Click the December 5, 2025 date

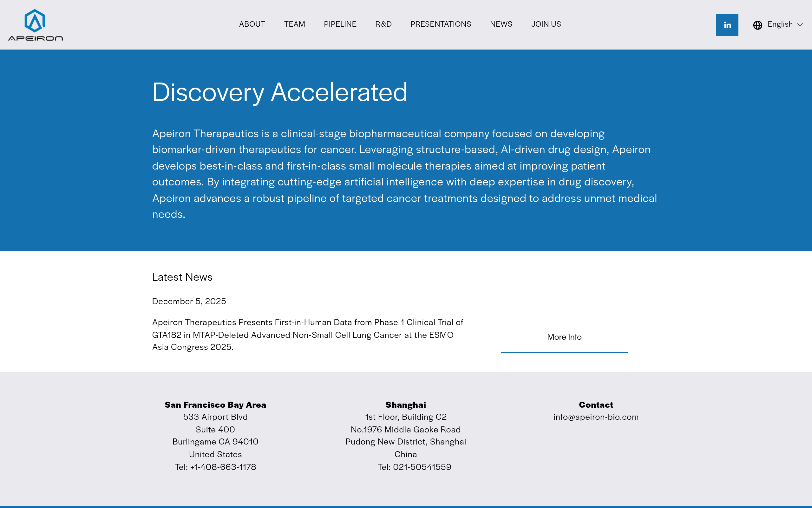coord(189,301)
